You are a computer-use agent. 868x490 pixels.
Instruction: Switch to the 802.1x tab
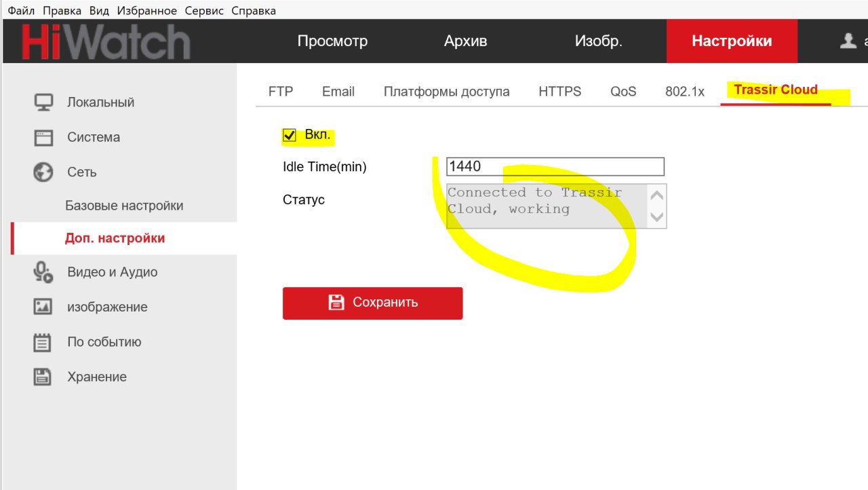pos(685,92)
